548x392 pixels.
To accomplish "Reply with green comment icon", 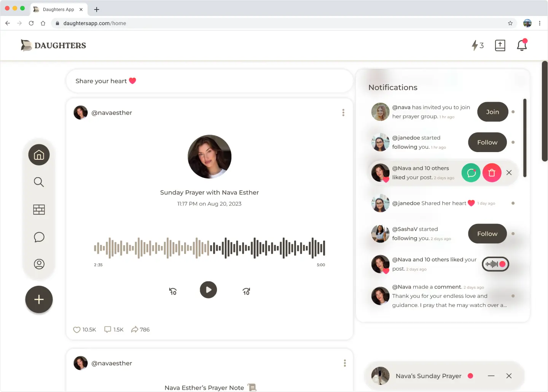I will click(471, 173).
